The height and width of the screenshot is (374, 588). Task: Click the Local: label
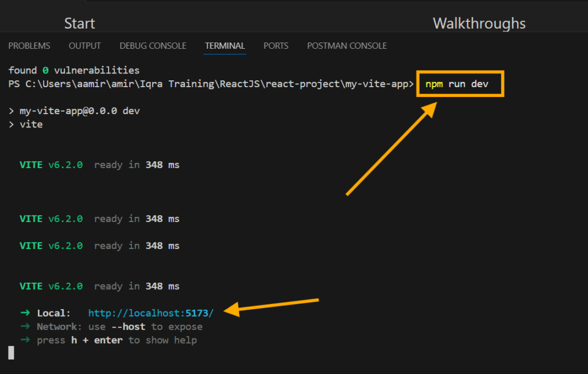tap(54, 313)
